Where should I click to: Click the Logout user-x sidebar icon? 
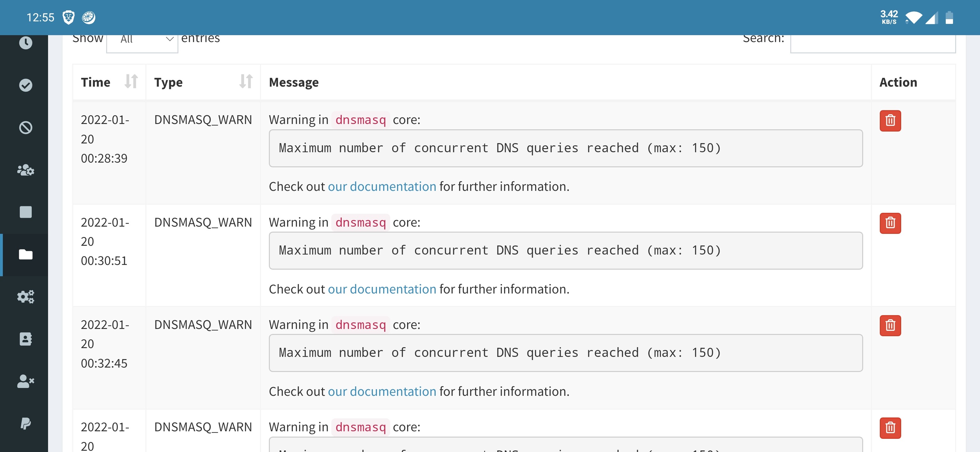(x=25, y=381)
